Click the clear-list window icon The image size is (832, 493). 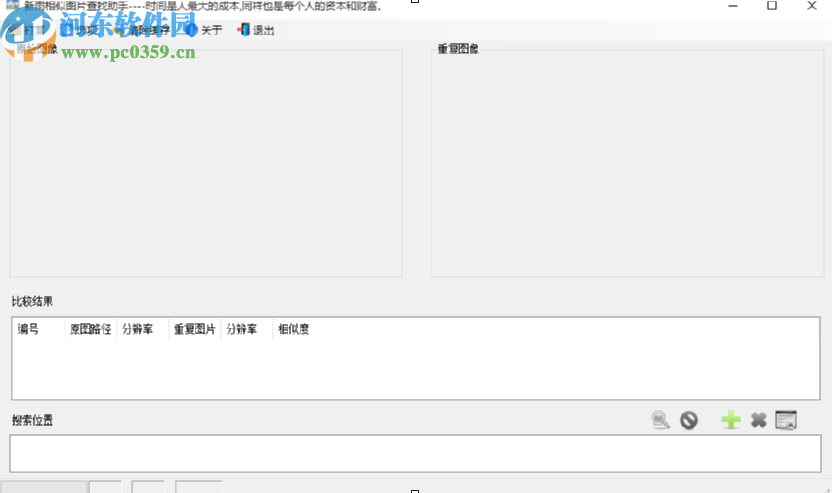click(786, 420)
